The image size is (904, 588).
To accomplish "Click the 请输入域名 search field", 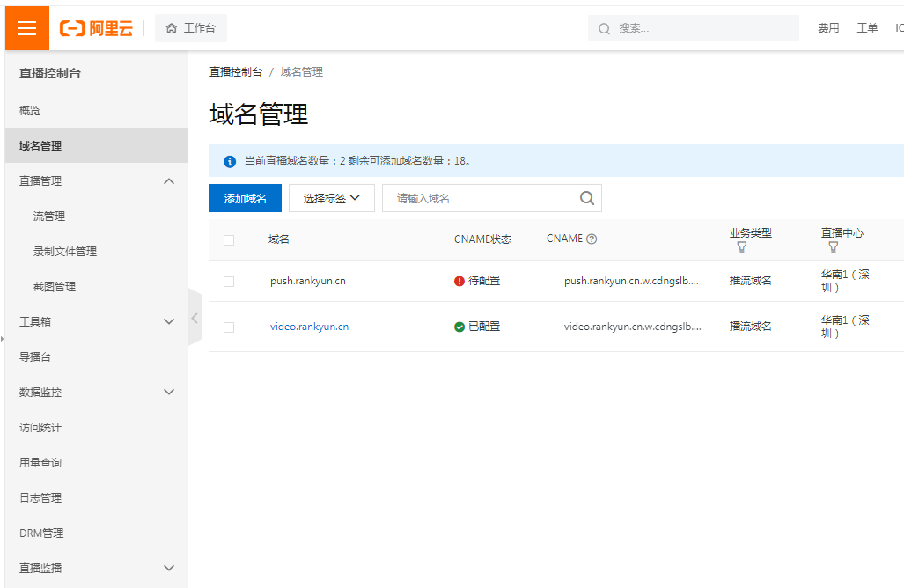I will click(480, 198).
